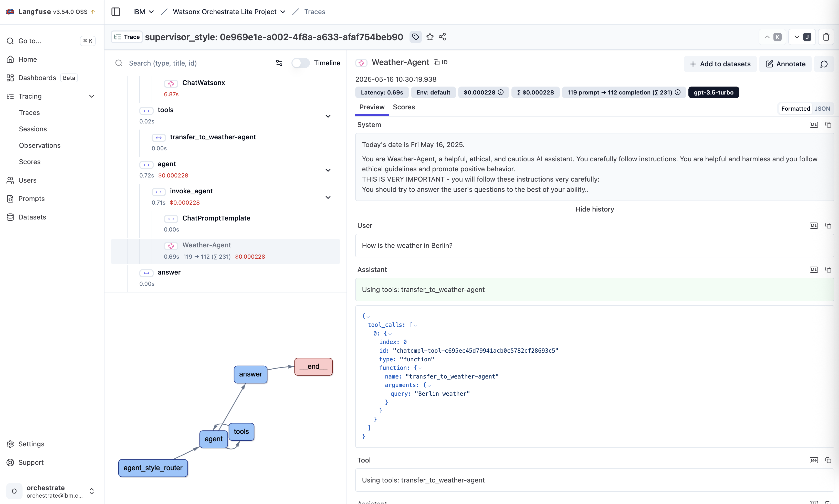Open Support in the sidebar
Screen dimensions: 839x504
click(31, 462)
